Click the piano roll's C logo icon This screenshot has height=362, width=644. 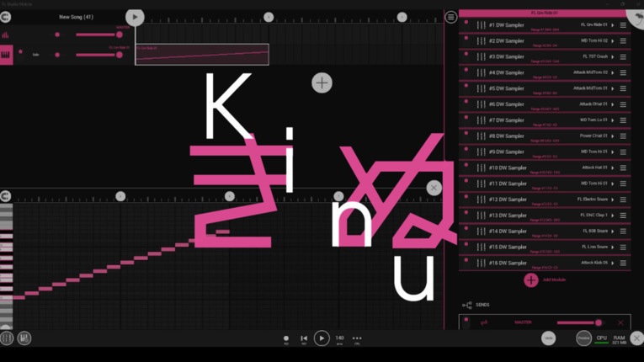[5, 196]
